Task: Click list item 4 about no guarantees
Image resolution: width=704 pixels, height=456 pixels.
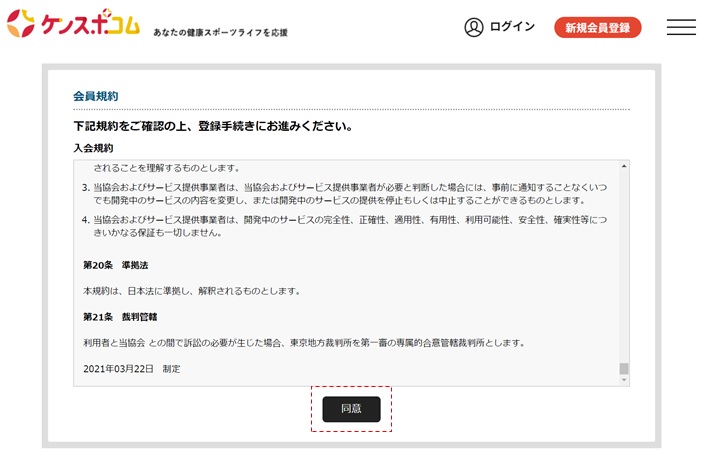Action: (x=344, y=226)
